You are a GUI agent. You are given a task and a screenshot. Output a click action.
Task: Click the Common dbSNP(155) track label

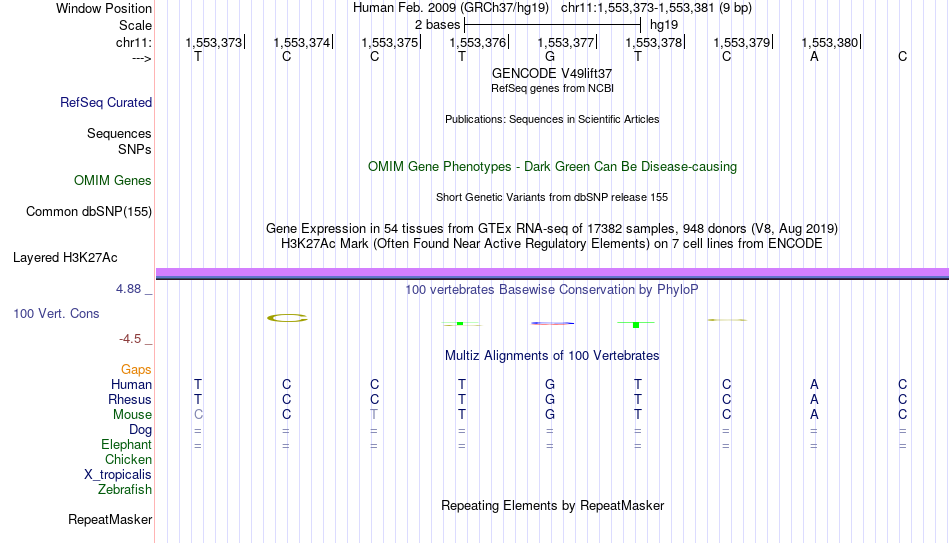point(89,212)
